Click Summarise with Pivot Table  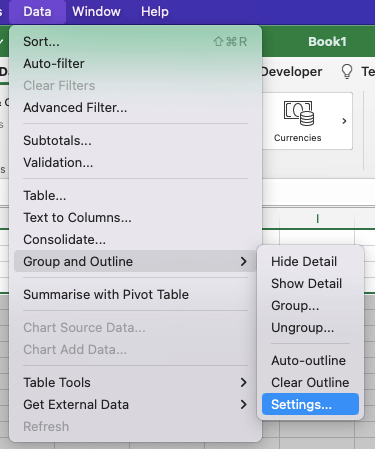point(135,294)
